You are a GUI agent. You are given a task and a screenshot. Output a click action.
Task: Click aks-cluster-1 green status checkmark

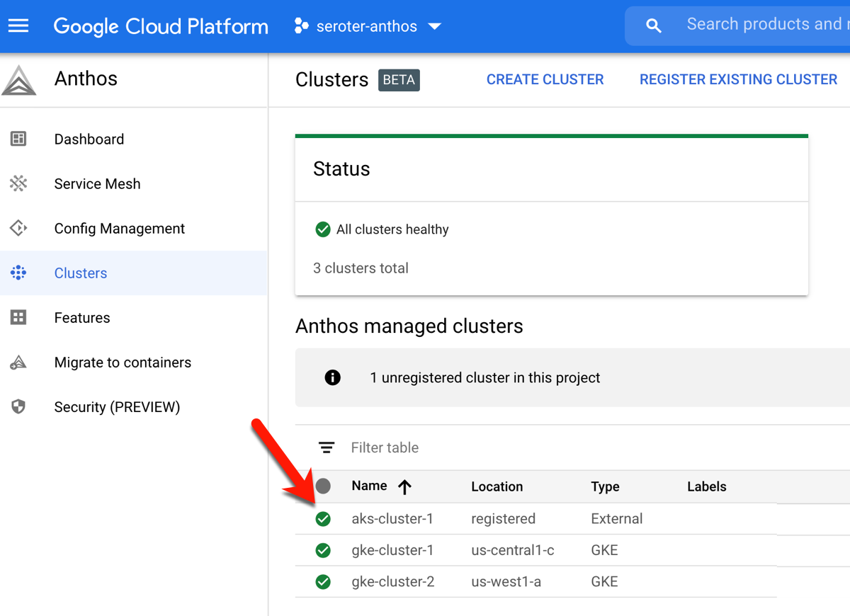tap(323, 519)
